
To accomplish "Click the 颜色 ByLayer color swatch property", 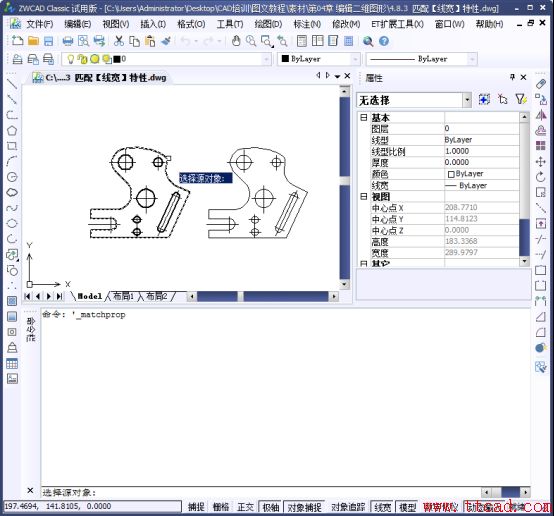I will point(482,174).
